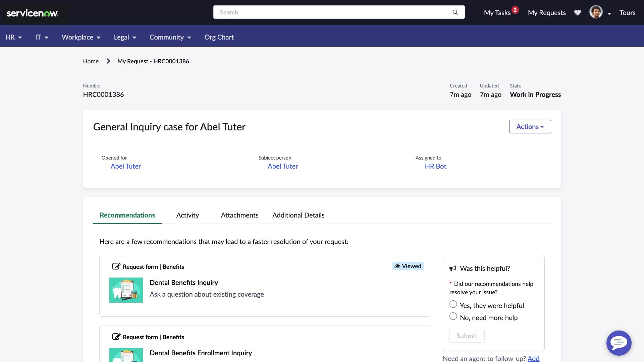644x362 pixels.
Task: Switch to the Attachments tab
Action: (240, 215)
